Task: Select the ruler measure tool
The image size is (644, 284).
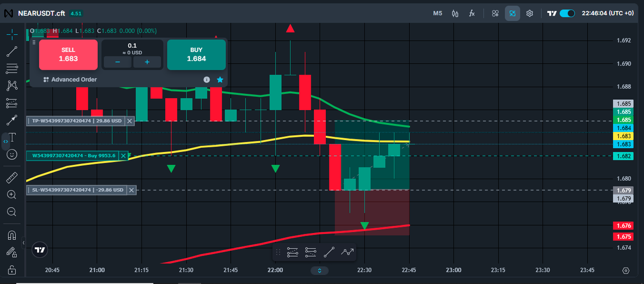Action: click(x=11, y=177)
